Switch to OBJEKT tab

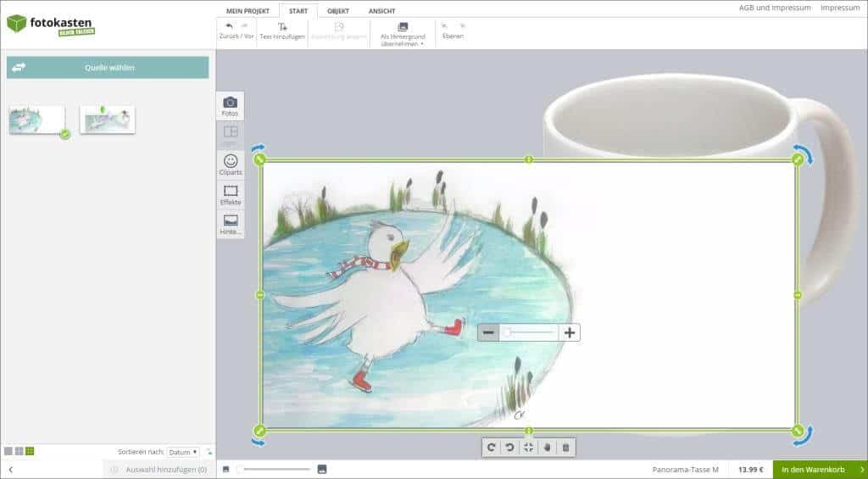pos(337,11)
